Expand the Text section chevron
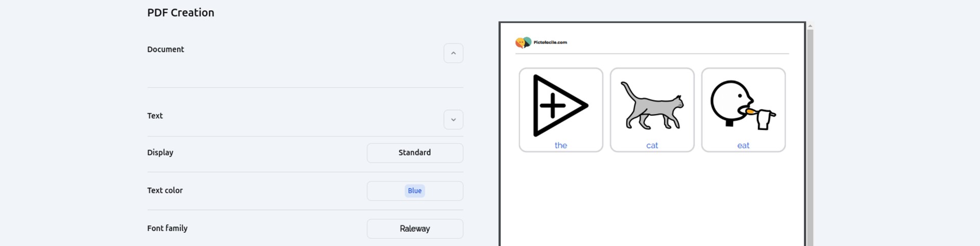Viewport: 980px width, 246px height. 453,119
